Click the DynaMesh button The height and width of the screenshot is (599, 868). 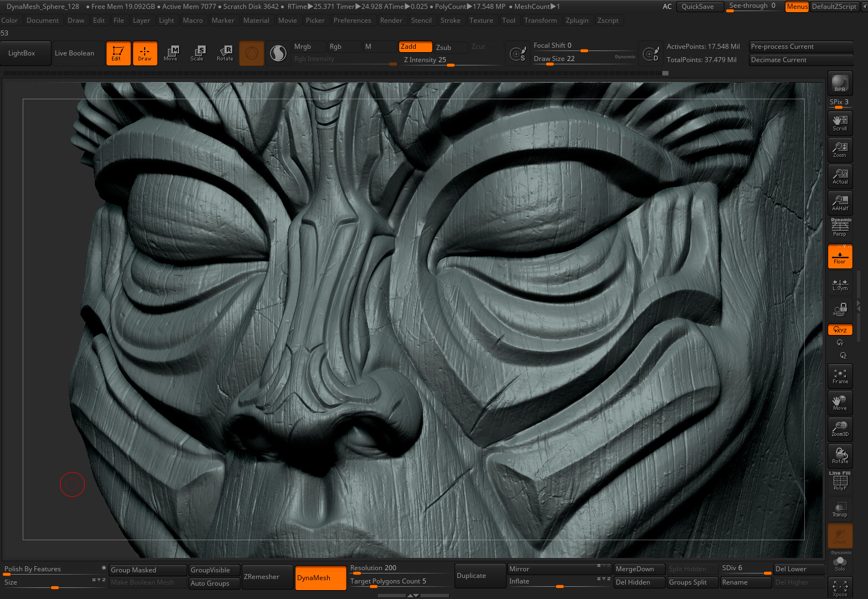[320, 577]
